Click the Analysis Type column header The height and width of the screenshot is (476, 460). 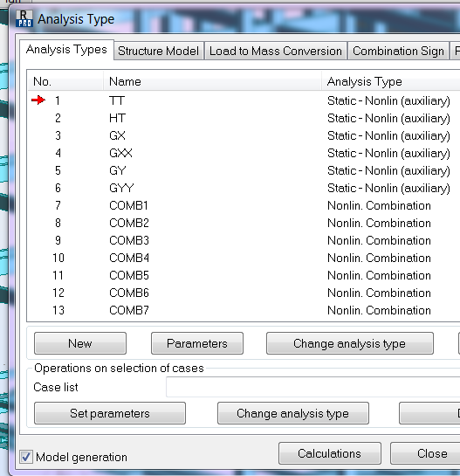tap(391, 81)
